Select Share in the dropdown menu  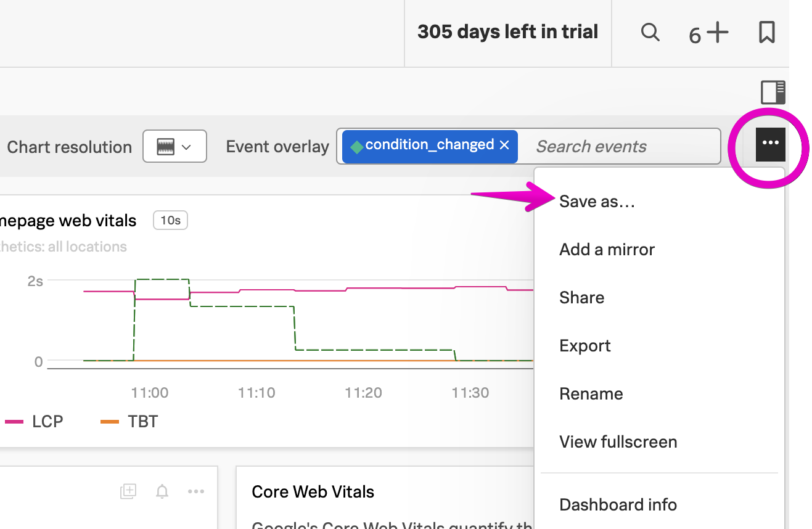581,298
